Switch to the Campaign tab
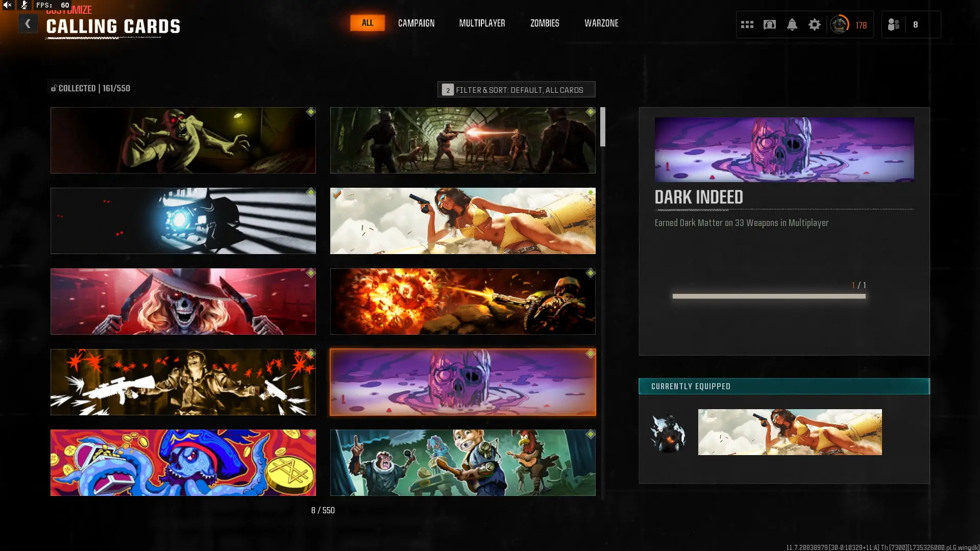The image size is (980, 551). (416, 23)
